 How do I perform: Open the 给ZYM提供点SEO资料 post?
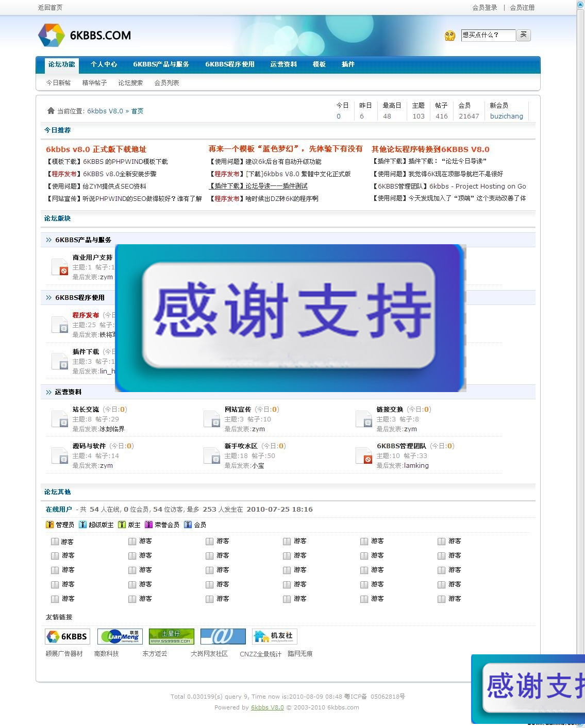[x=114, y=186]
